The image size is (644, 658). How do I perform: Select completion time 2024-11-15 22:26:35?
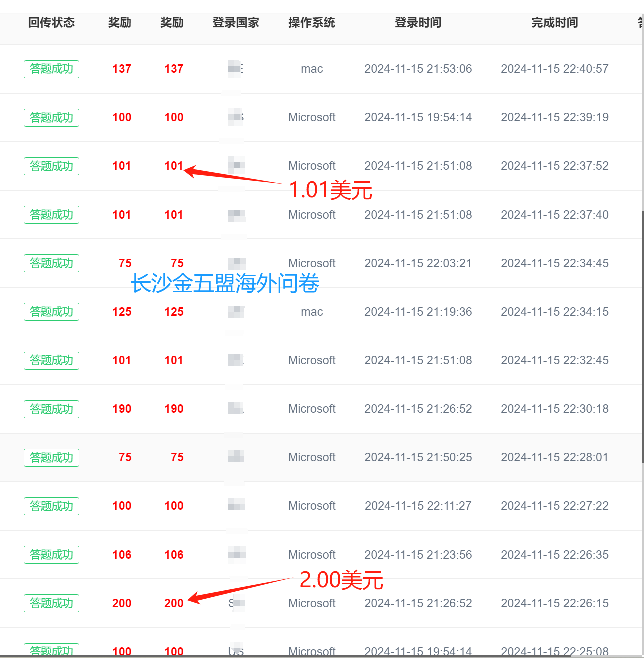[x=555, y=555]
